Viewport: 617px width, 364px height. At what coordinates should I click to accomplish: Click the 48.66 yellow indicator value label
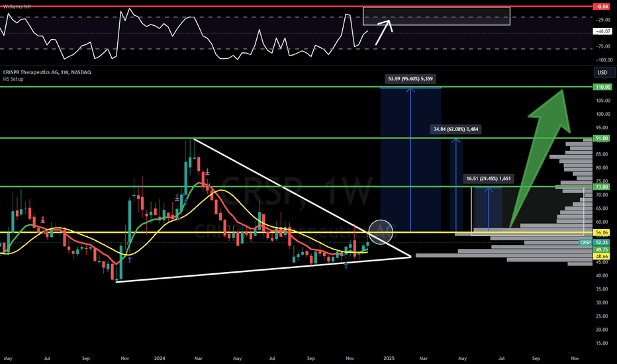coord(602,256)
